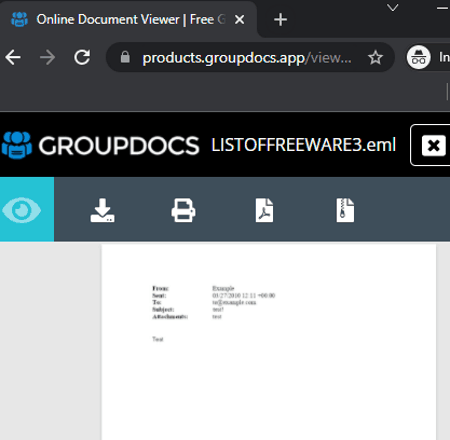Print the document with the printer icon

tap(183, 210)
